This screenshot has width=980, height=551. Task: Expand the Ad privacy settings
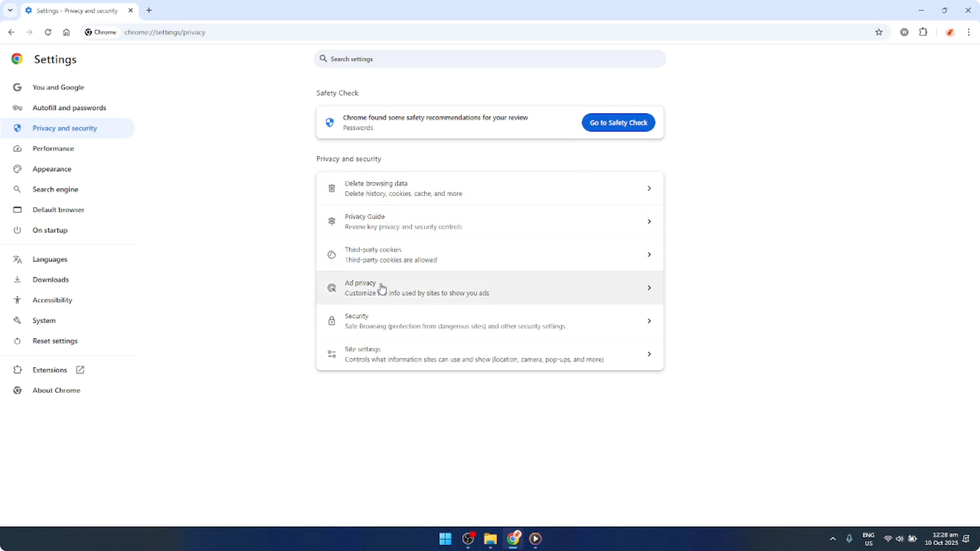coord(489,287)
